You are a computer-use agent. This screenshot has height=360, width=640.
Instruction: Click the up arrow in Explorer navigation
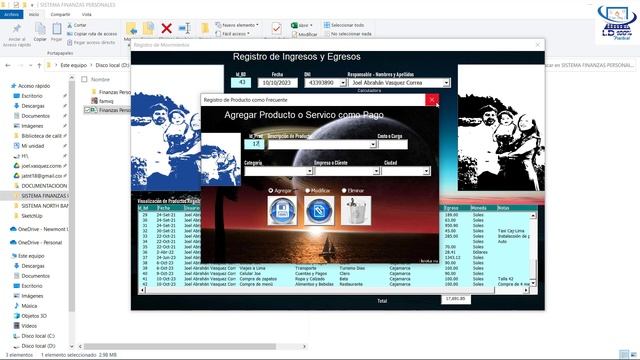pos(39,65)
